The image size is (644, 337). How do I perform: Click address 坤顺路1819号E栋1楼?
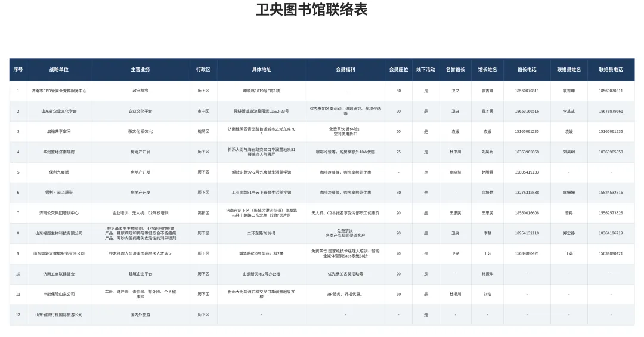click(261, 91)
